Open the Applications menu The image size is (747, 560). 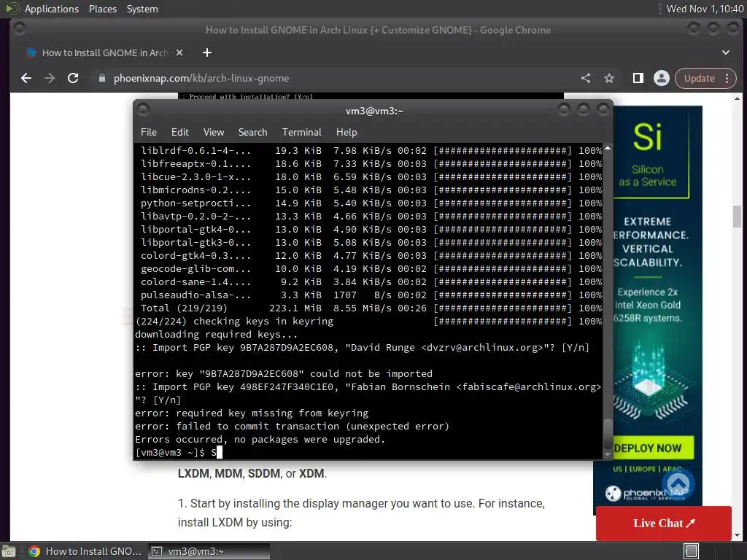(52, 9)
